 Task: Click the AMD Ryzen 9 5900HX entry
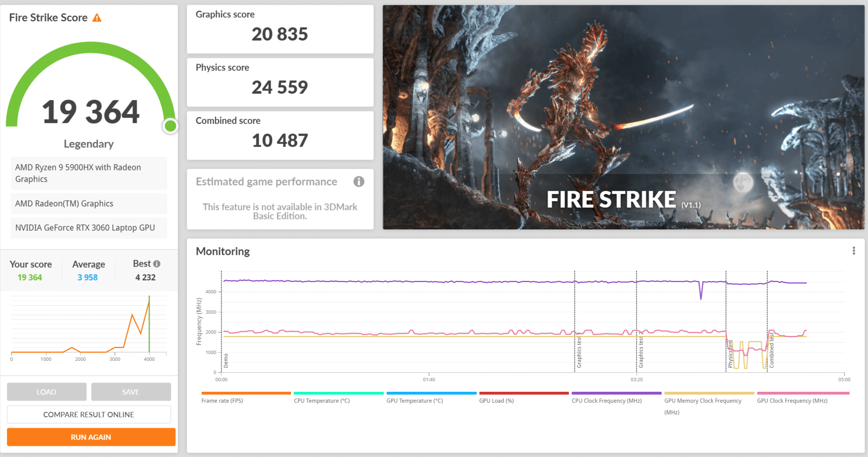point(89,173)
